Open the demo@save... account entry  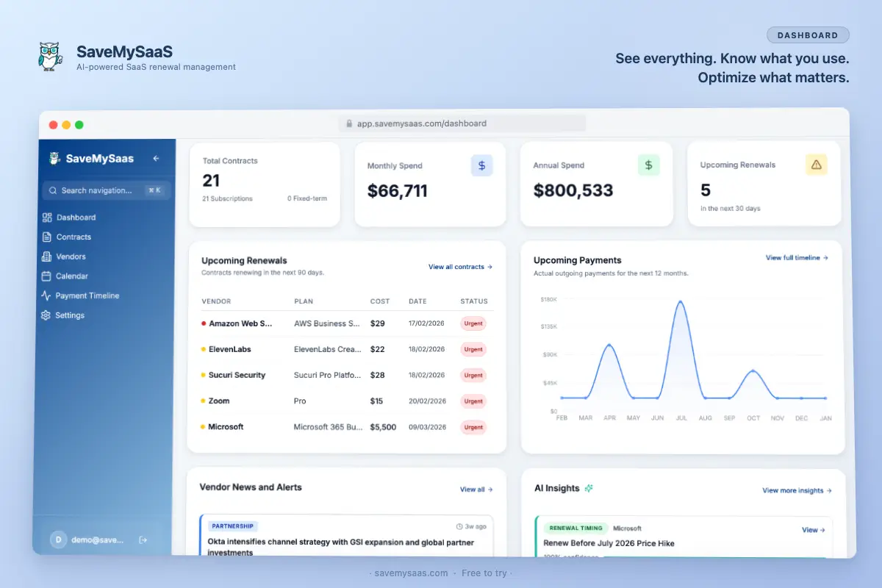pos(98,539)
